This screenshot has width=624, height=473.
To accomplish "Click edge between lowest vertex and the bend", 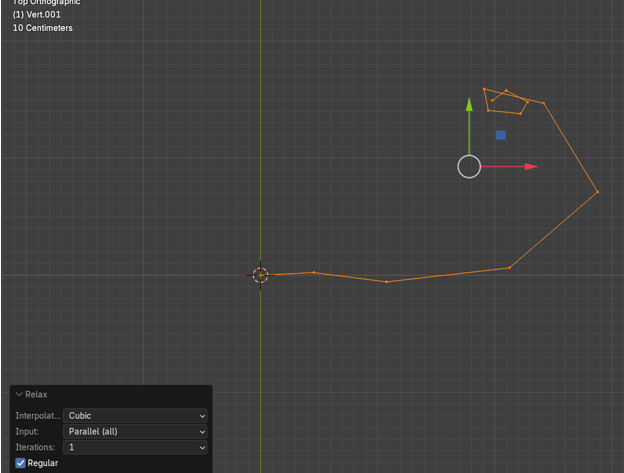I will 448,275.
